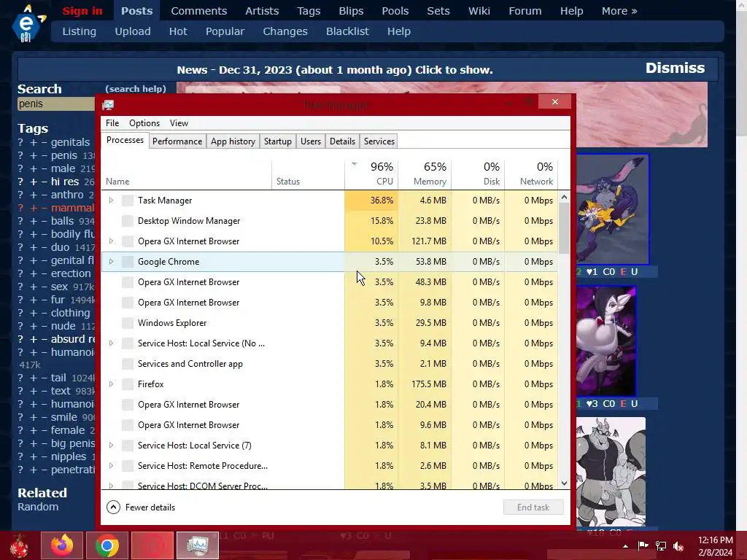Switch to the Performance tab
Screen dimensions: 747x560
(x=177, y=141)
